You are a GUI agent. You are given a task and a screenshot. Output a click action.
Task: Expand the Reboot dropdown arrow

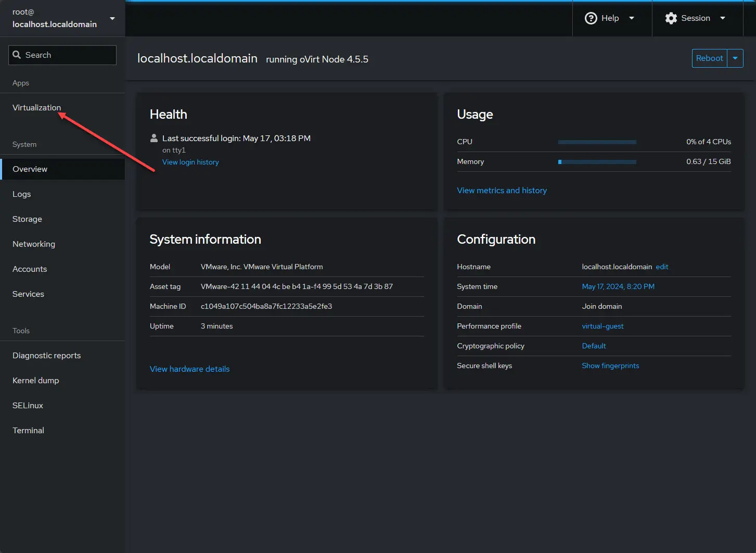point(735,58)
